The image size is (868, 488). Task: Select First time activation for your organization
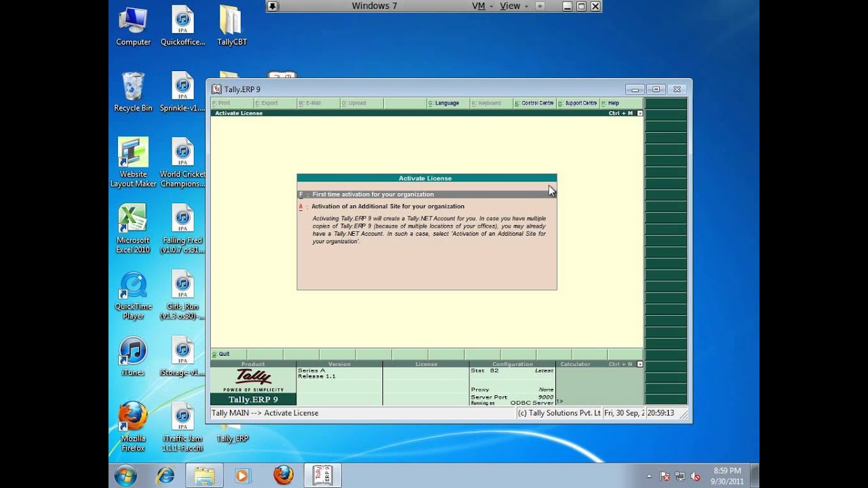click(427, 195)
